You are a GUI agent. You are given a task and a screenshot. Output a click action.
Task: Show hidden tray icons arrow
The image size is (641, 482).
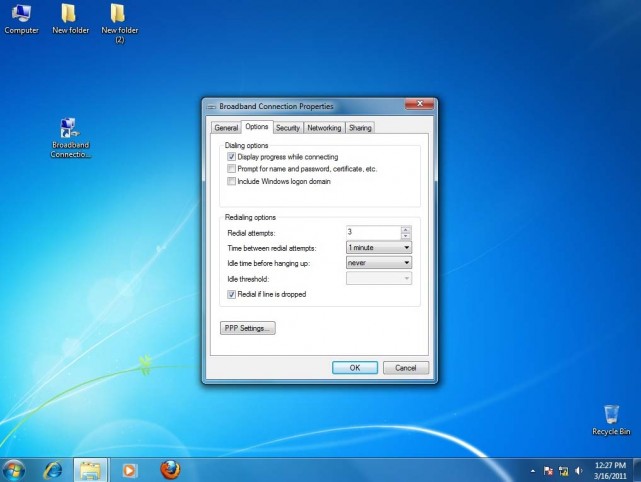[x=533, y=471]
